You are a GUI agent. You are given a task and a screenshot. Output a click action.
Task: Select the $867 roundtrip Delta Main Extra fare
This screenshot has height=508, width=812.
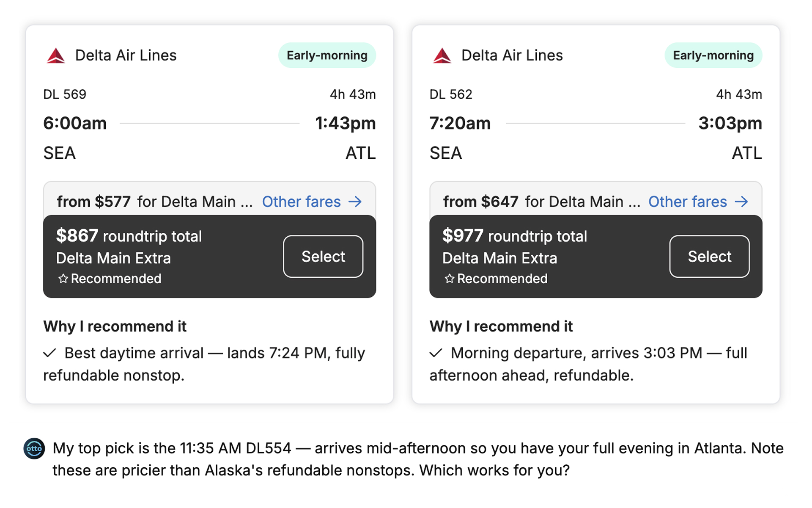tap(323, 257)
